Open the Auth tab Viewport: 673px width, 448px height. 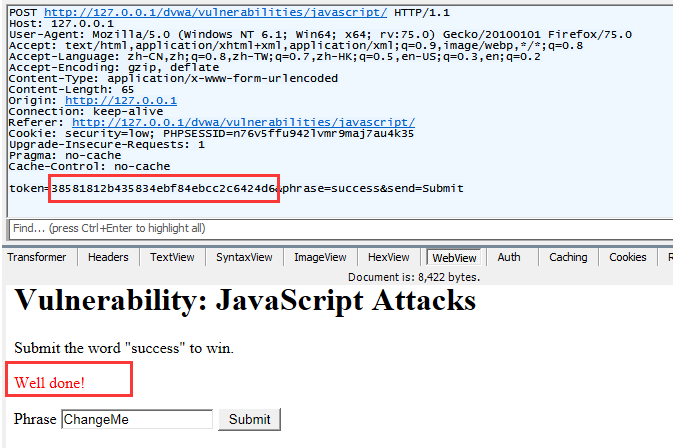point(509,258)
